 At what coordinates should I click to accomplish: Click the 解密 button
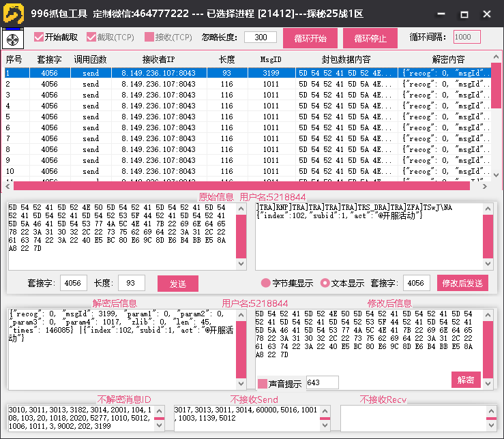tap(466, 380)
